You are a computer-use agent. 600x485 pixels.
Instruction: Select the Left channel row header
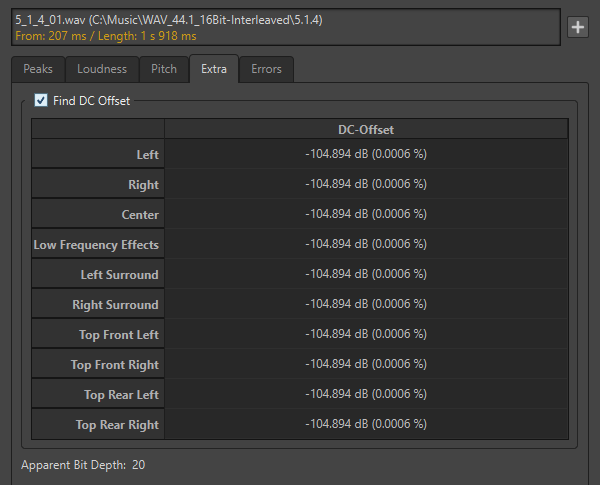tap(98, 155)
